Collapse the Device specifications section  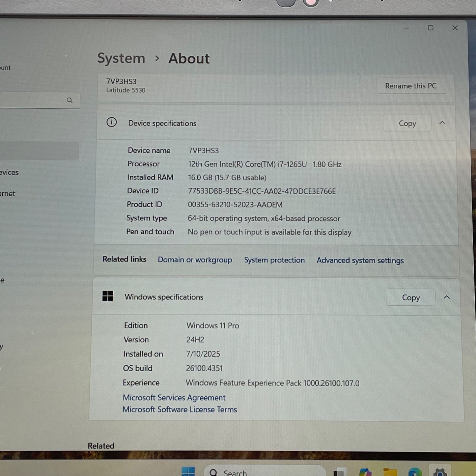point(442,123)
